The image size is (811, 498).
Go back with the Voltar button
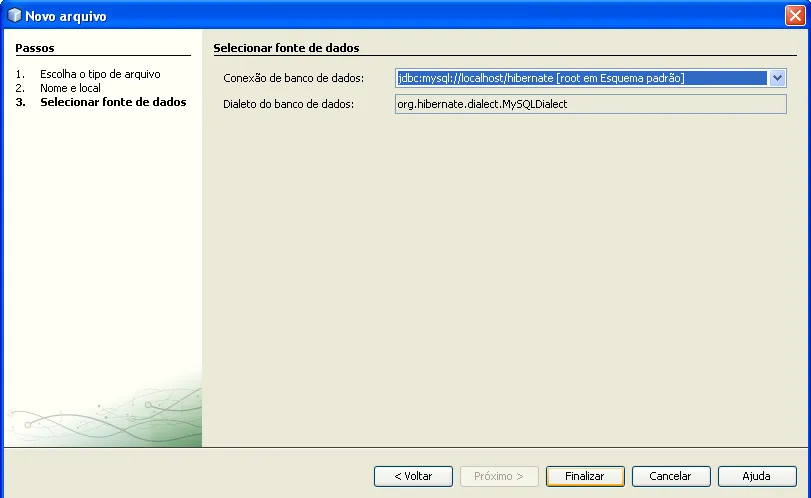[413, 476]
